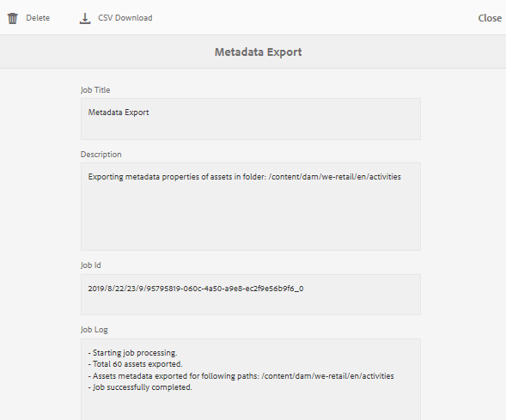The width and height of the screenshot is (506, 420).
Task: Click the Job Title field with Metadata Export
Action: pos(251,119)
